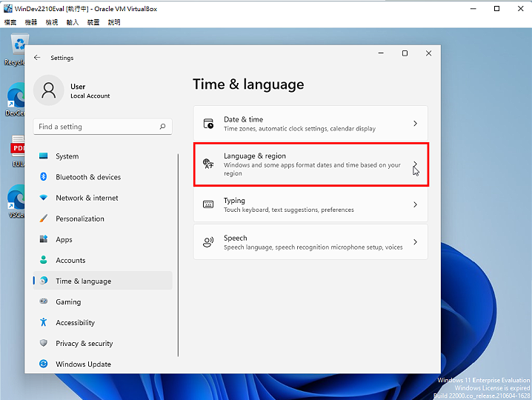Select the VSCode desktop shortcut icon
The width and height of the screenshot is (532, 400).
pyautogui.click(x=16, y=201)
